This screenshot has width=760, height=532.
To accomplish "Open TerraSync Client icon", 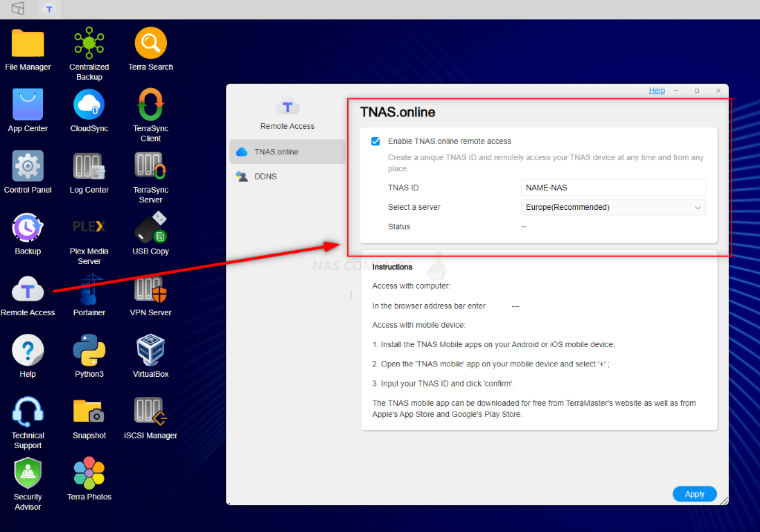I will [x=151, y=104].
